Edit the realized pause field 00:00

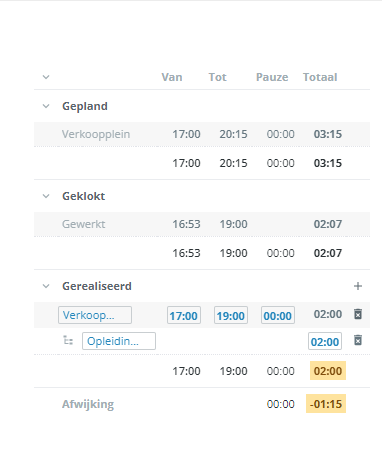(278, 315)
